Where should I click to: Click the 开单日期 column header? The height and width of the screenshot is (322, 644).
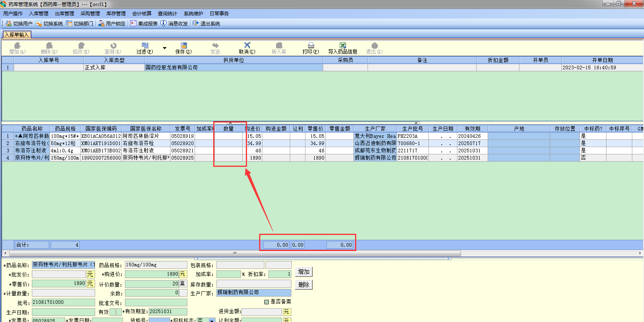click(602, 60)
